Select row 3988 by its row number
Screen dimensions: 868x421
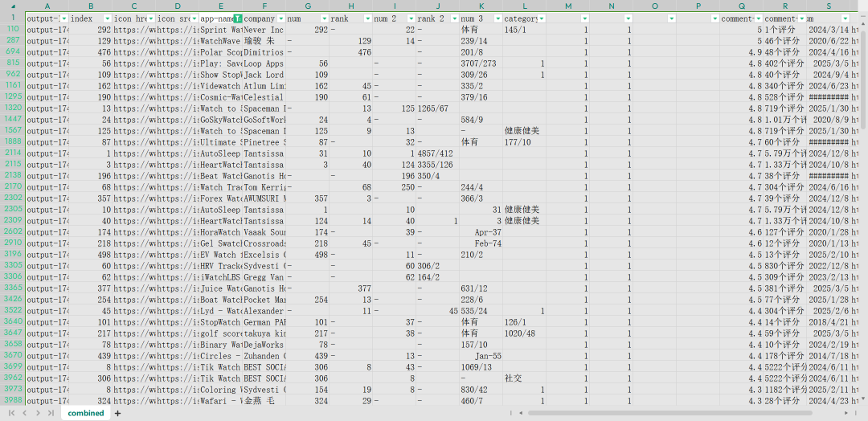click(x=13, y=401)
